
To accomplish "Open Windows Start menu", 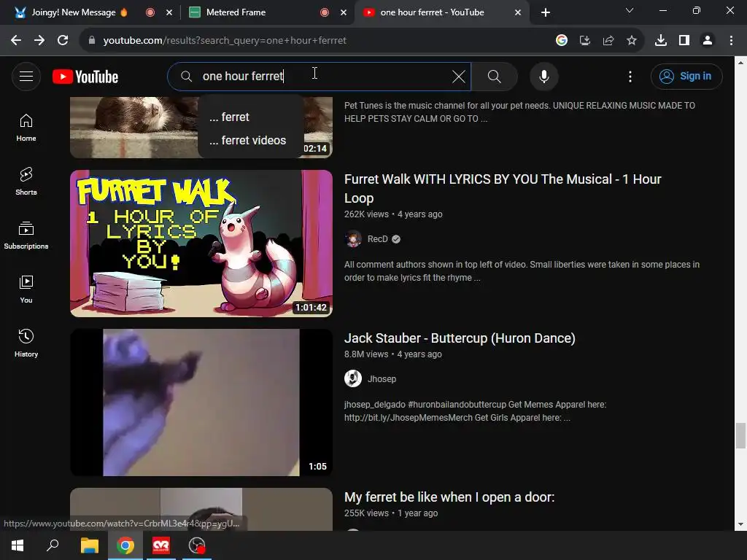I will tap(18, 545).
